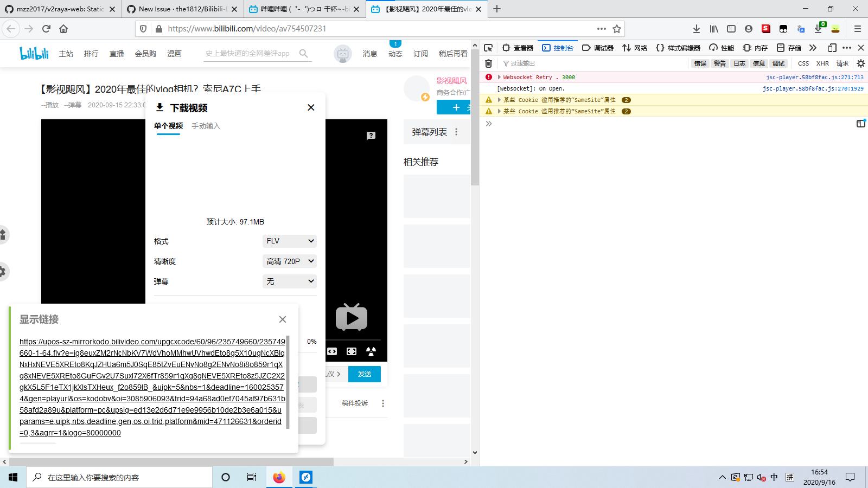868x488 pixels.
Task: Show more devtools tabs chevron
Action: (813, 48)
